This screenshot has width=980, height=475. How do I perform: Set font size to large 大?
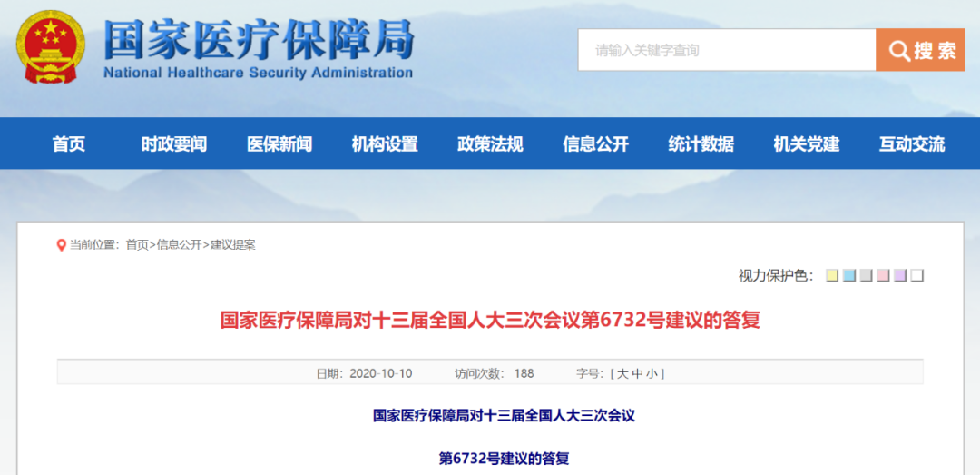(x=623, y=373)
